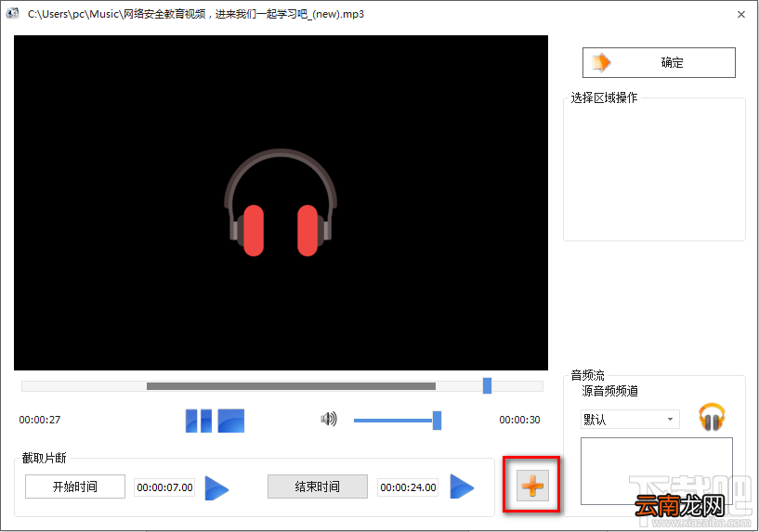Stop playback with the stop button

(x=231, y=421)
